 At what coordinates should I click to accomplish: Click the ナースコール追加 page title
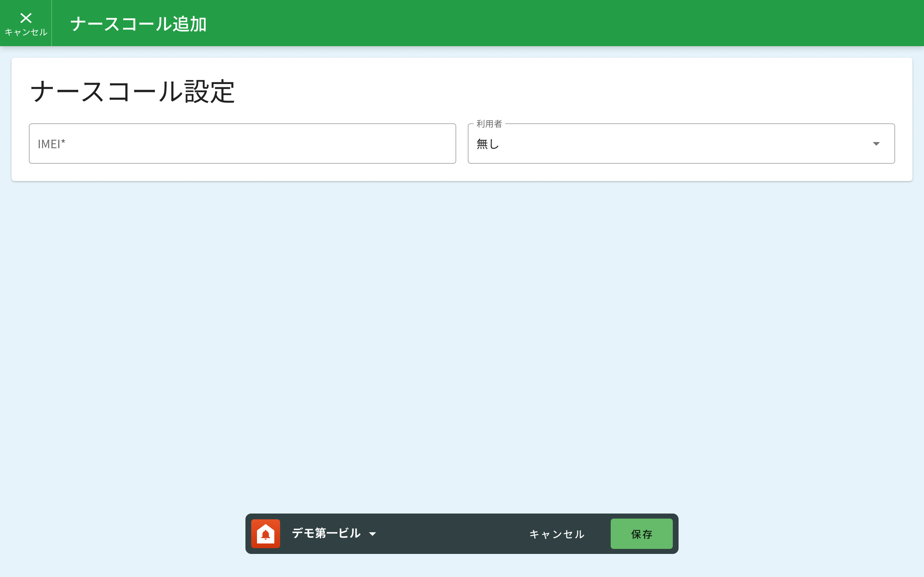(138, 24)
